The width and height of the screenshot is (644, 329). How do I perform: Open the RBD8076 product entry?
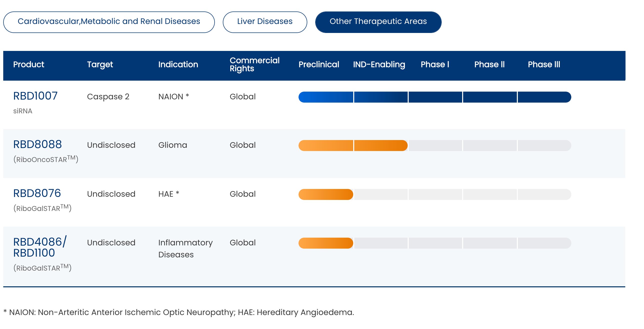coord(37,193)
